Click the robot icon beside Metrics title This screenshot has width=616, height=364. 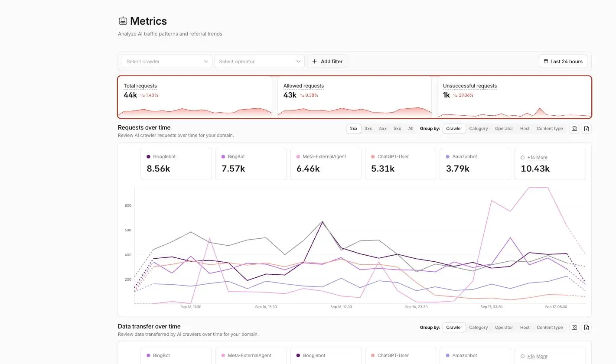coord(123,21)
